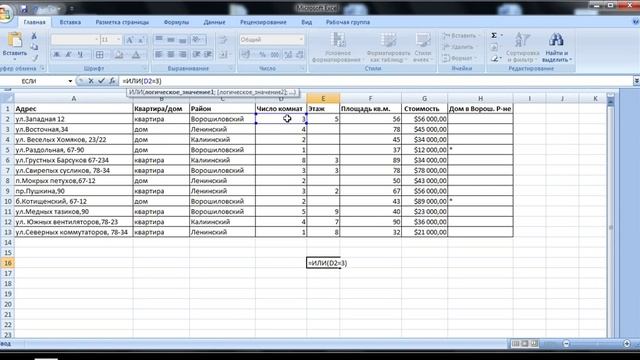Switch to the Рецензирование ribbon tab
This screenshot has width=640, height=360.
coord(263,22)
